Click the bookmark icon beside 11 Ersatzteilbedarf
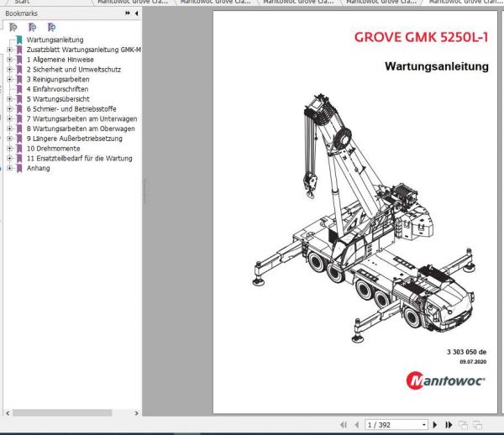Viewport: 504px width, 435px height. pyautogui.click(x=19, y=159)
